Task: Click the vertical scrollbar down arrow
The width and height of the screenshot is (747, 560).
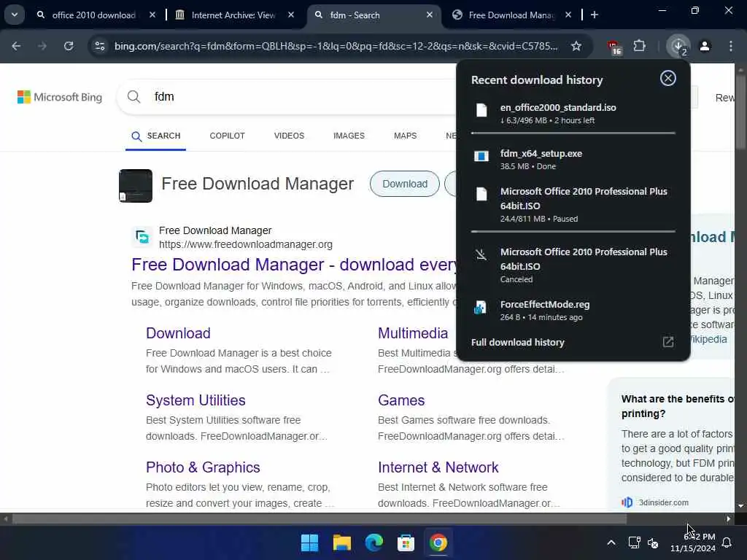Action: point(741,506)
